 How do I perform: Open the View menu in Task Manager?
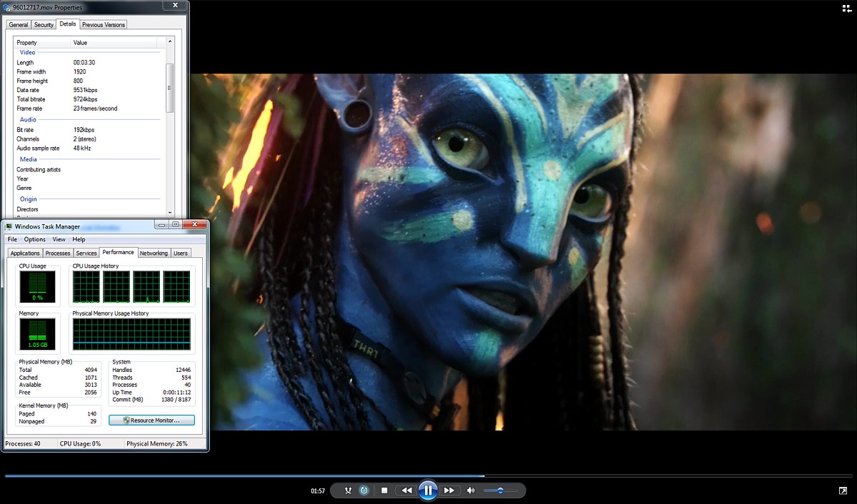(59, 239)
